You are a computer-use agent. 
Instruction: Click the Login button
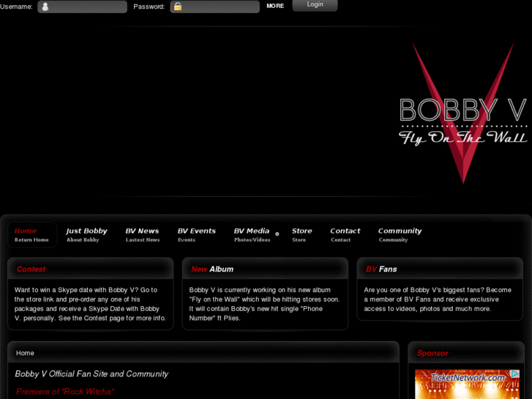[x=315, y=5]
